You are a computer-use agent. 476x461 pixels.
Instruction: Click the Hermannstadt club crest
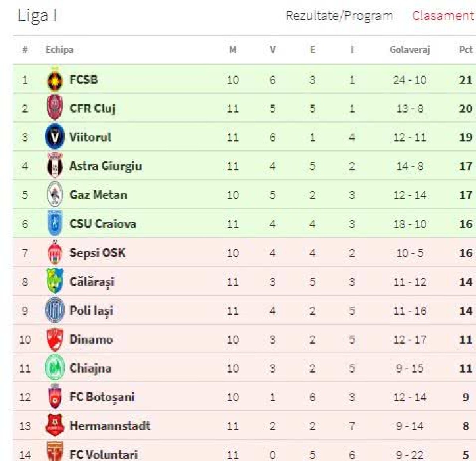tap(54, 426)
